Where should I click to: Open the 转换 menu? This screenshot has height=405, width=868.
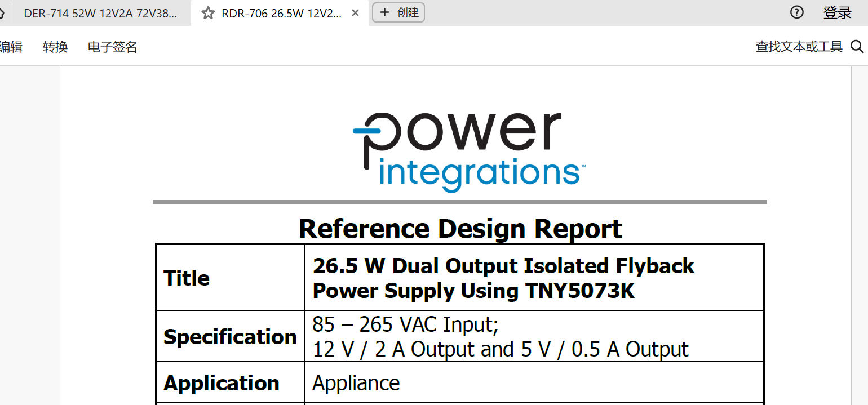click(55, 47)
